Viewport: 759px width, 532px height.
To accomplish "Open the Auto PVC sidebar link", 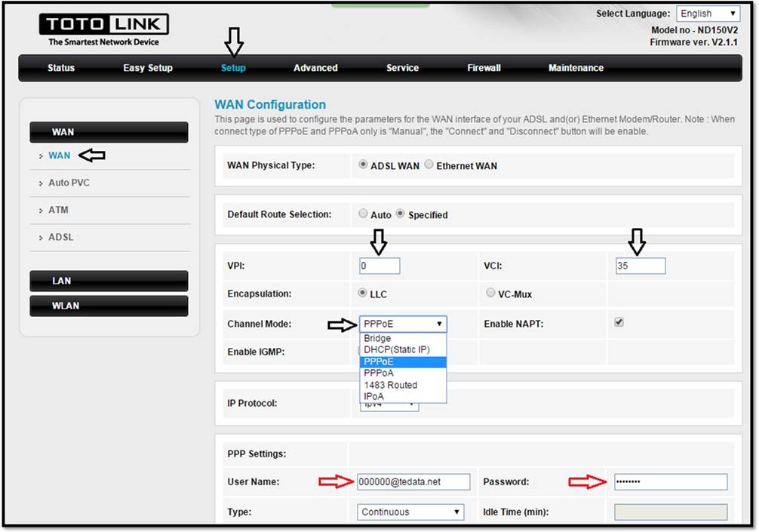I will [69, 183].
